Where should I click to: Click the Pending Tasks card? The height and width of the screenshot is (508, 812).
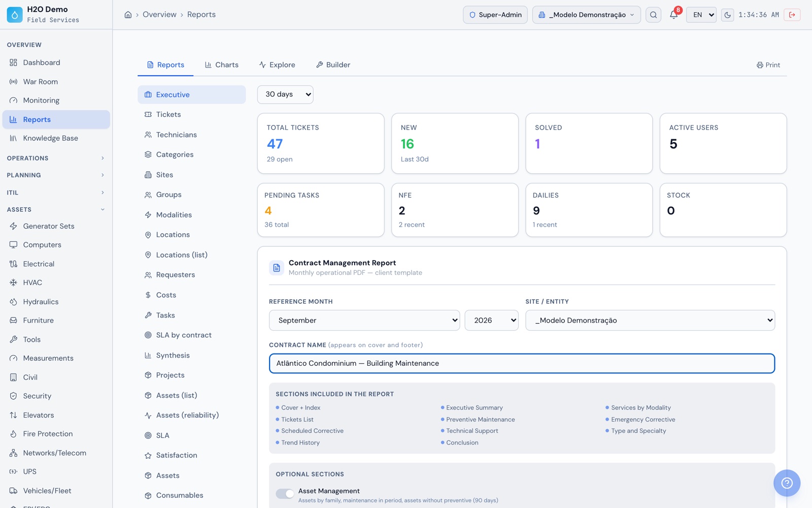point(321,210)
